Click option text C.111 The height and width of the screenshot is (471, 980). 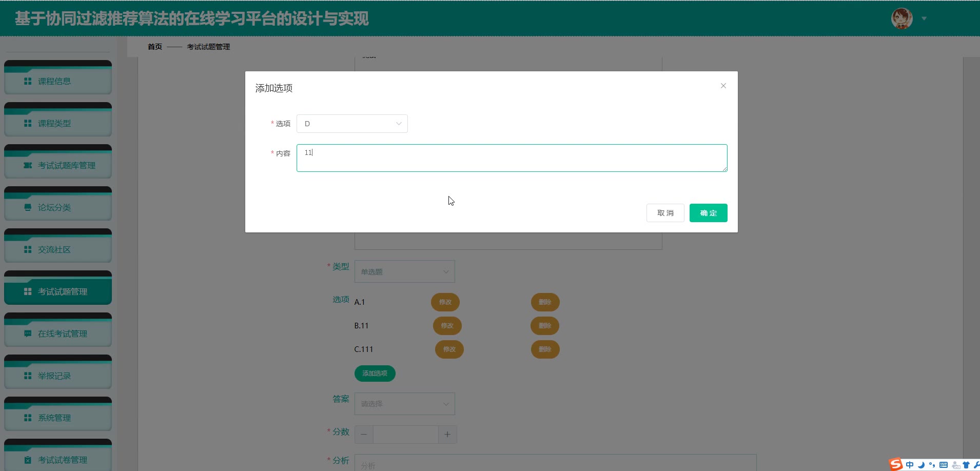click(x=364, y=349)
